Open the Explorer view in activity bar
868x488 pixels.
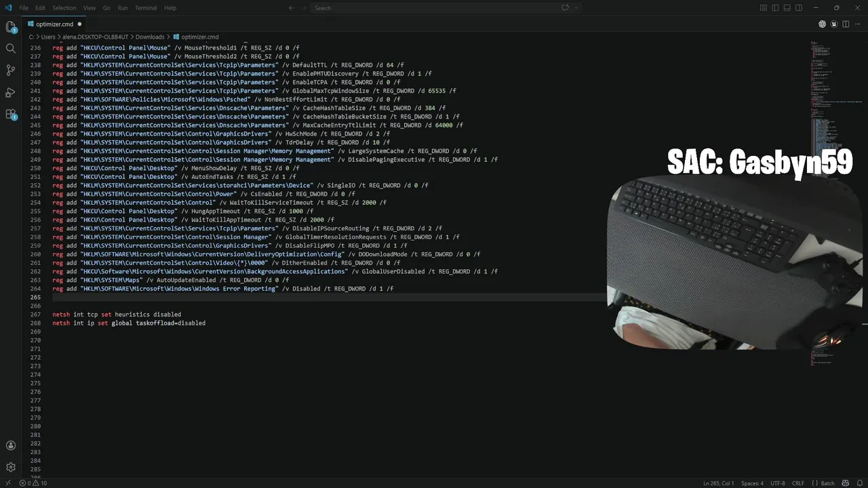click(x=11, y=27)
